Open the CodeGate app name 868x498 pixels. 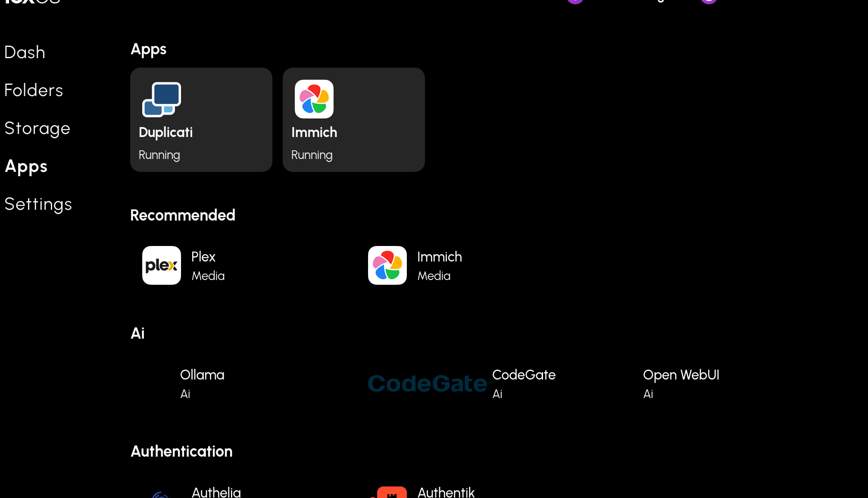coord(524,375)
